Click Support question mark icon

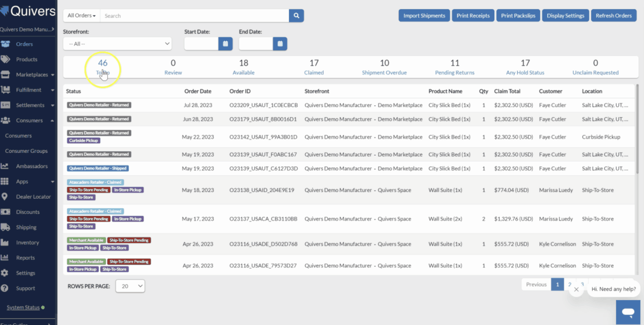pos(5,288)
